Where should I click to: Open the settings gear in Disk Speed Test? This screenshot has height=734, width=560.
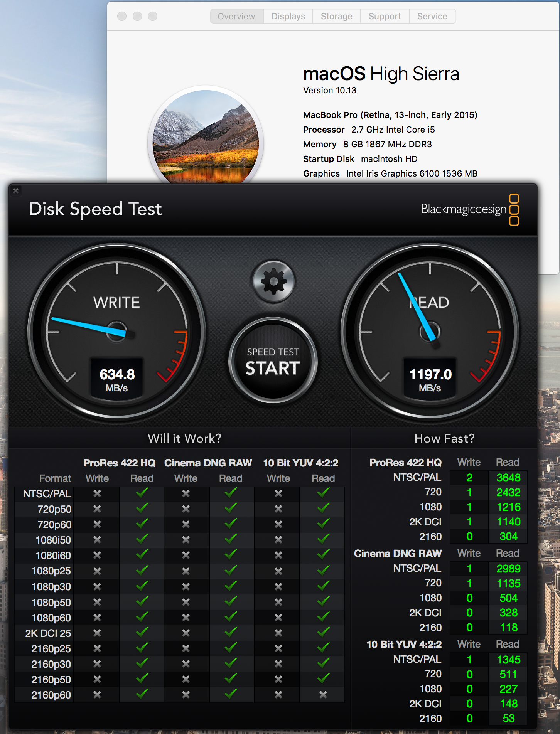[273, 281]
